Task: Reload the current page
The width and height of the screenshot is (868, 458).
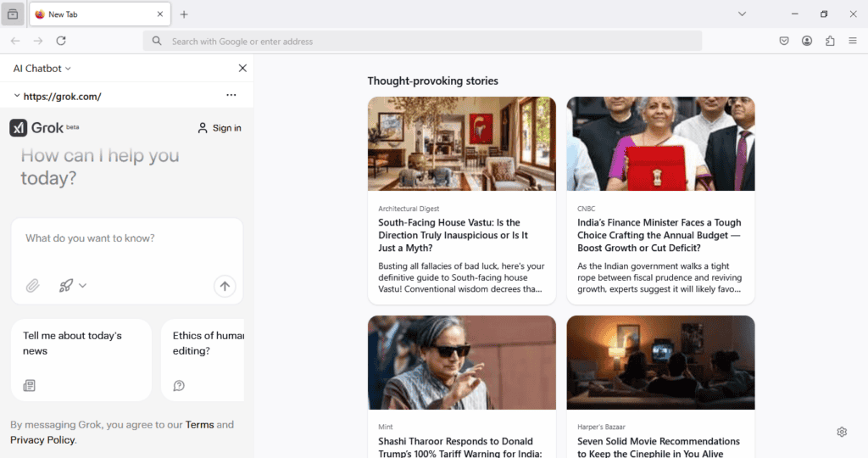Action: point(61,41)
